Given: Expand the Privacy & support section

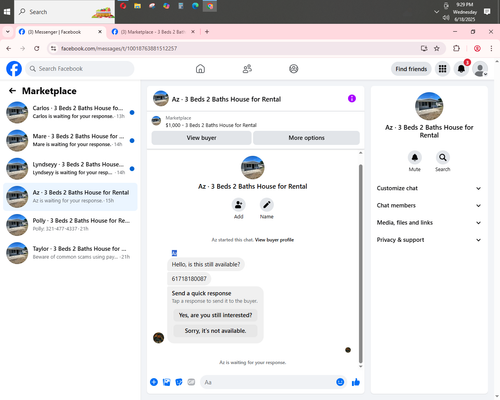Looking at the screenshot, I should (429, 240).
